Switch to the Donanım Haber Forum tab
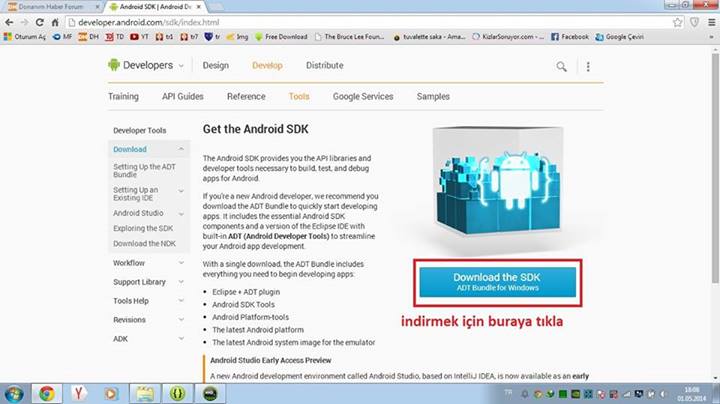Viewport: 720px width, 404px height. [x=51, y=7]
